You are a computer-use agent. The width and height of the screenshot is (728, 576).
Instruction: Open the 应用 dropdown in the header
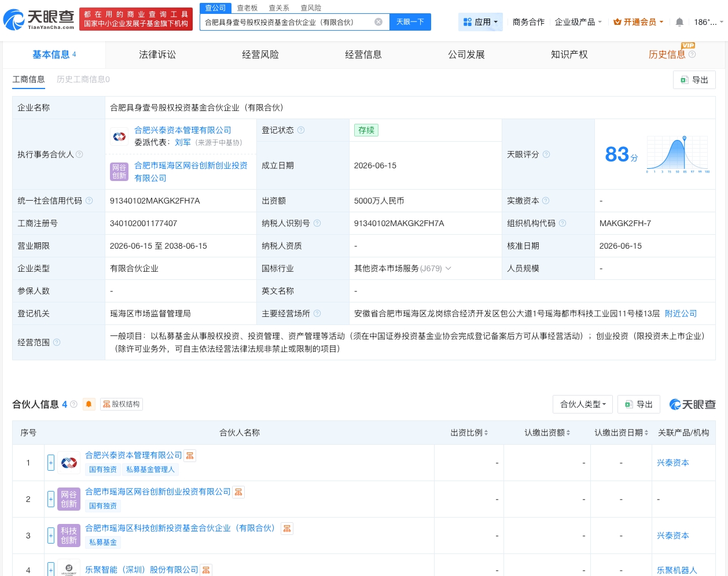481,22
